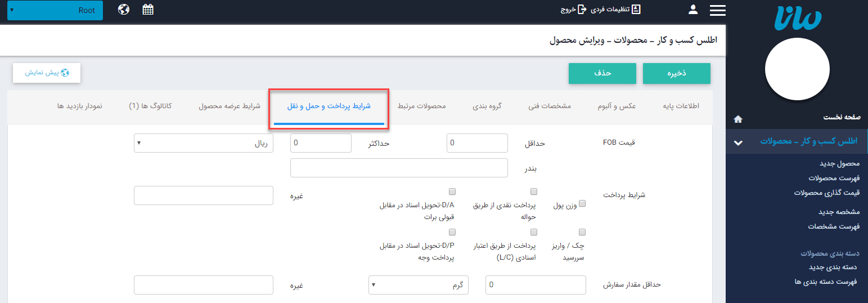Viewport: 868px width, 303px height.
Task: Open the Root dropdown selector
Action: [55, 10]
